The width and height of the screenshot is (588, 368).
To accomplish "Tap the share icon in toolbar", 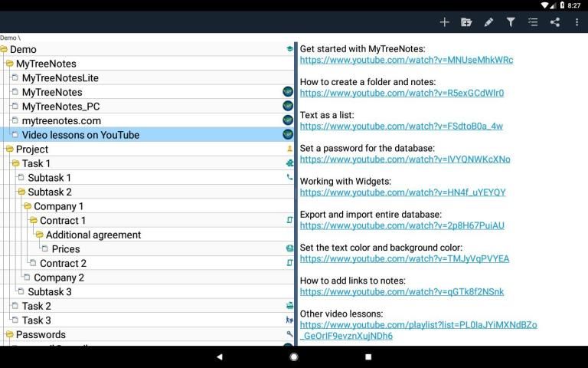I will click(555, 22).
